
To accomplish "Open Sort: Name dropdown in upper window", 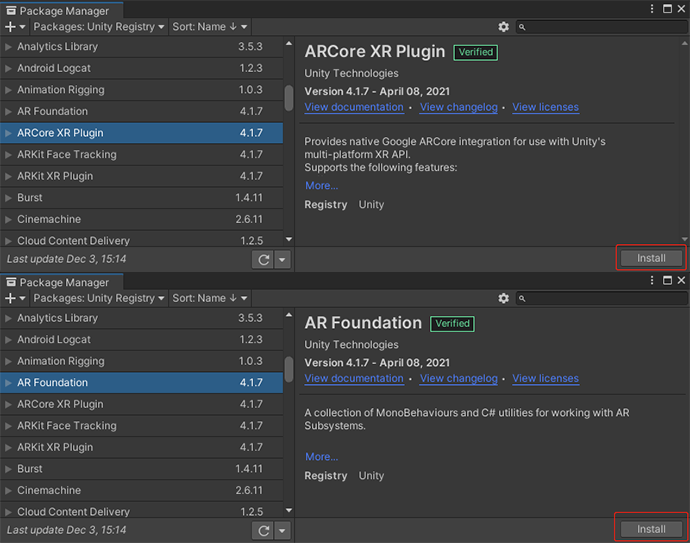I will point(210,27).
